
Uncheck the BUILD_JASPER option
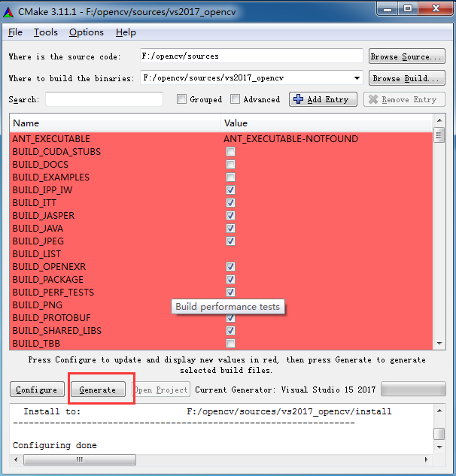[x=230, y=215]
